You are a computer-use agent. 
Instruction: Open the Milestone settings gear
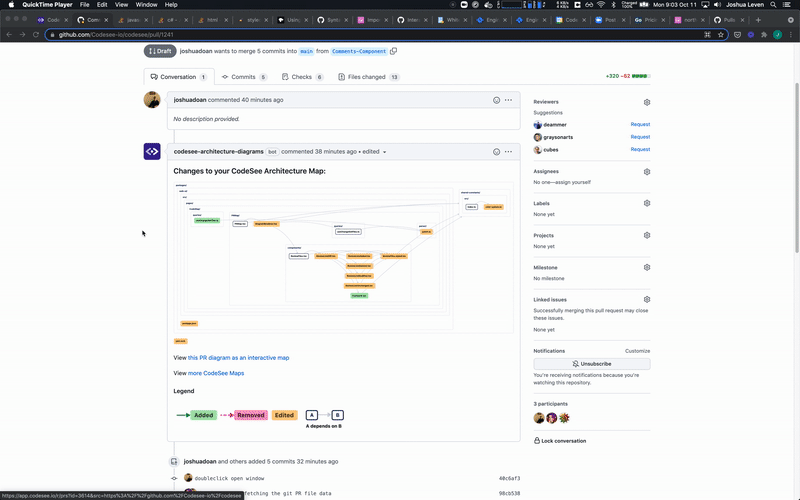(647, 267)
